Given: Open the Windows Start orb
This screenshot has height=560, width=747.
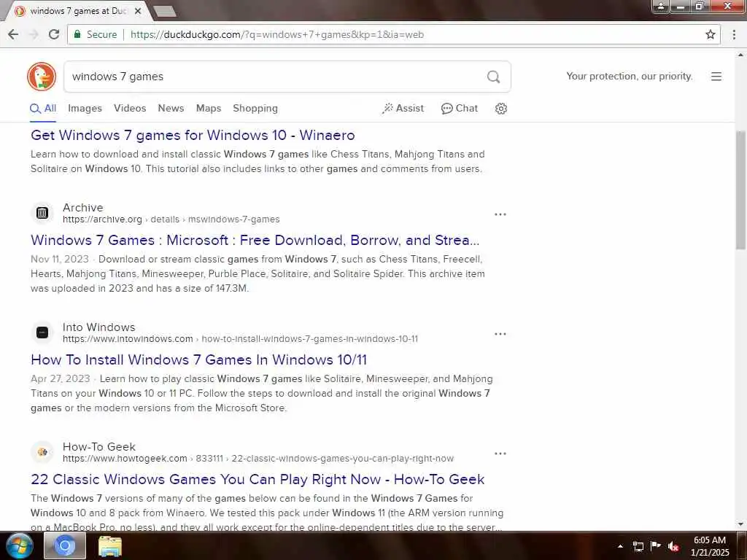Looking at the screenshot, I should 19,545.
